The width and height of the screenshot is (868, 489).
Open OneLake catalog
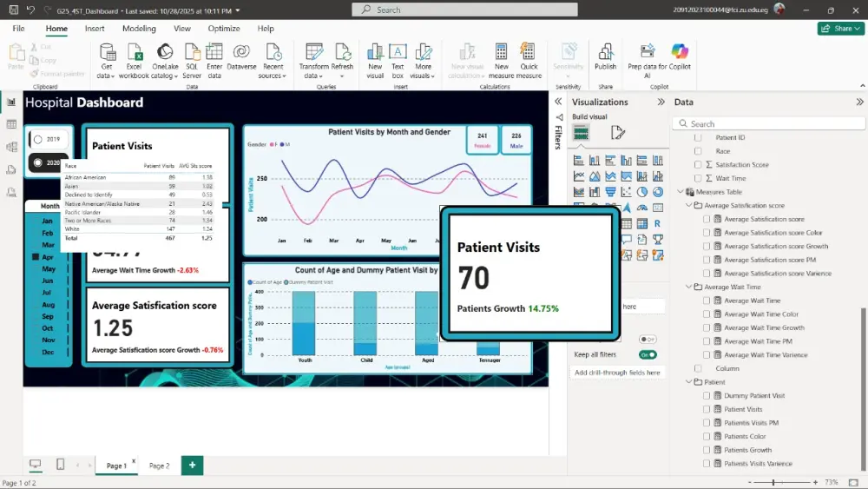click(x=164, y=61)
